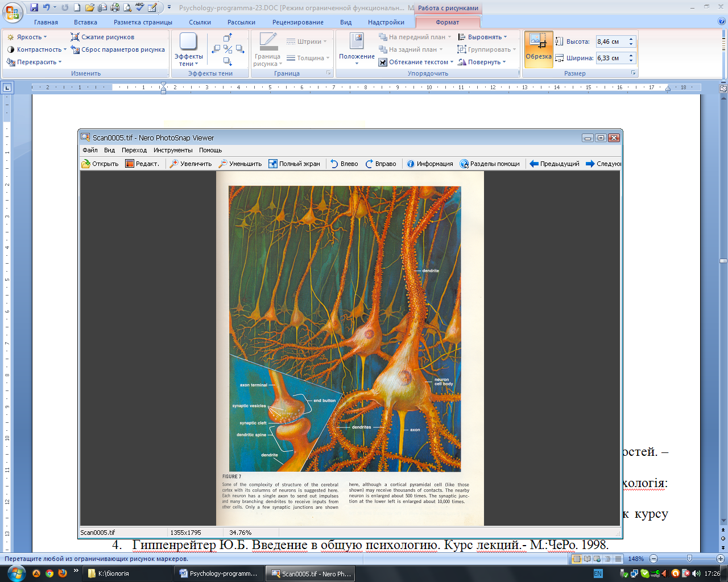Open the Граница group dialog launcher
This screenshot has width=728, height=582.
coord(329,73)
